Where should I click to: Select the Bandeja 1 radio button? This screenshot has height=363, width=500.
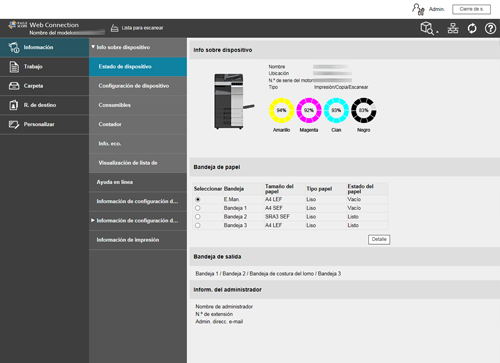click(x=198, y=208)
